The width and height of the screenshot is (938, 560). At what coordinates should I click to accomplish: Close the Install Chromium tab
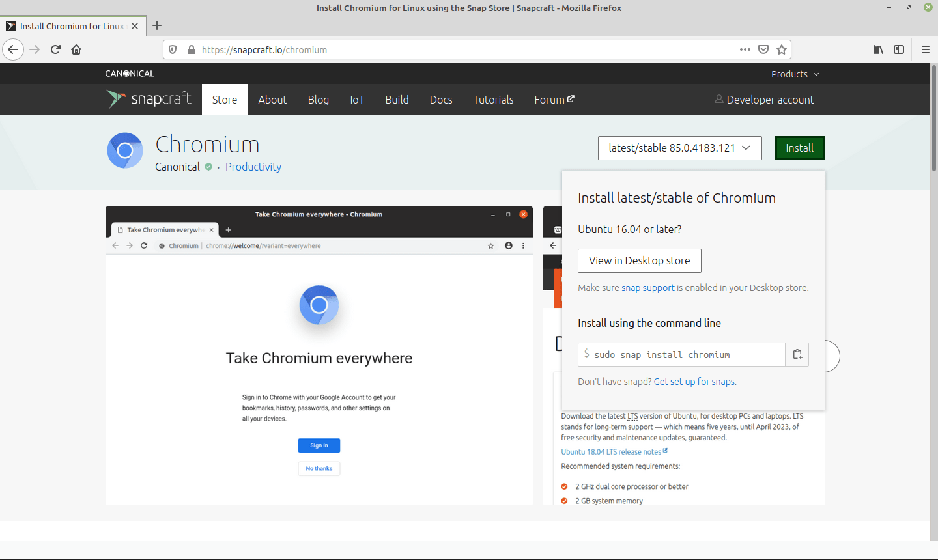(135, 26)
